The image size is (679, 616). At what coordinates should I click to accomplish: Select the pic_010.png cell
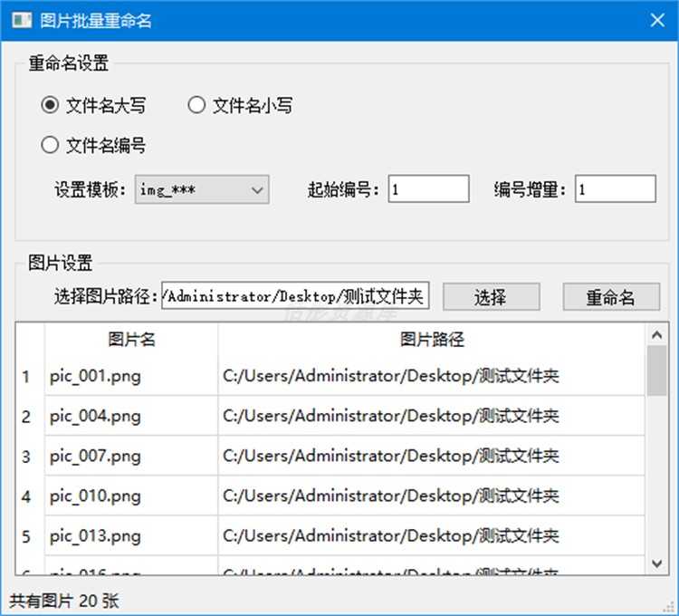pos(131,496)
